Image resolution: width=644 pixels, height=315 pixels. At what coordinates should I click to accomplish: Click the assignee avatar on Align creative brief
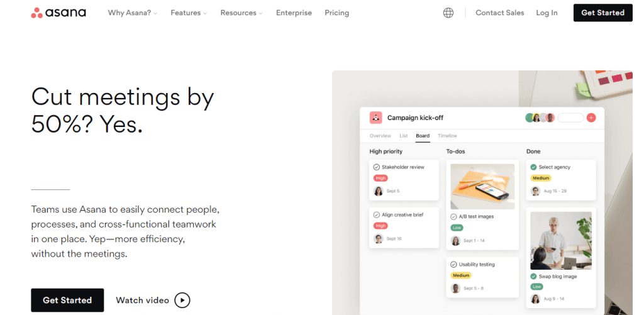(378, 239)
